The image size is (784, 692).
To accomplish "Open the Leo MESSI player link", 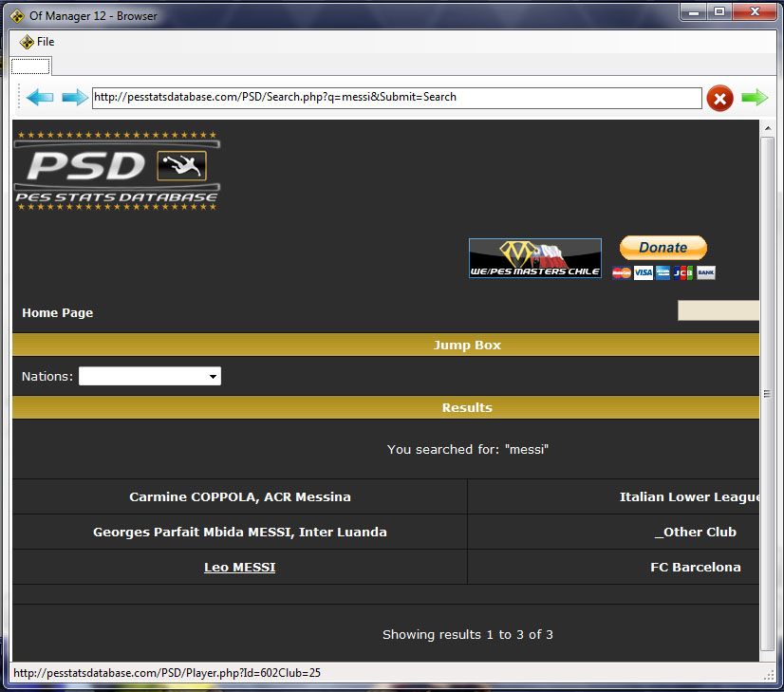I will point(239,567).
